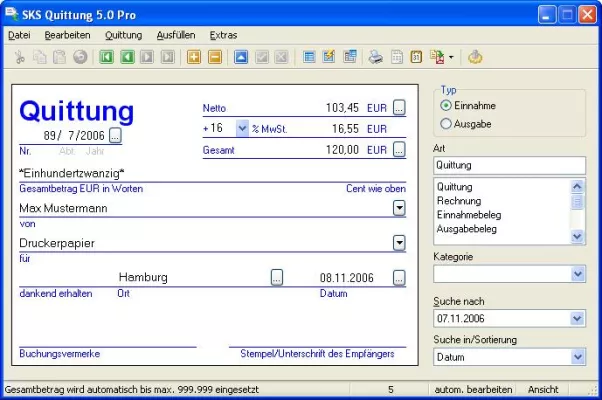Click the printer icon in toolbar
The image size is (602, 400).
(375, 57)
